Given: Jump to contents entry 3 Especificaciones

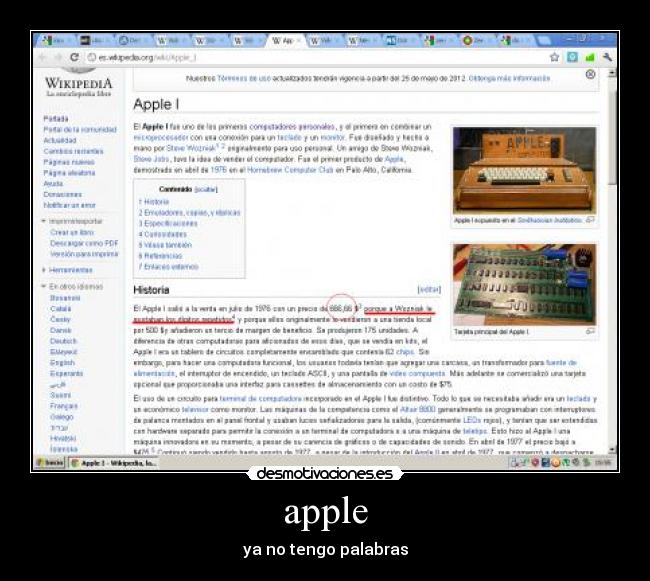Looking at the screenshot, I should point(168,223).
